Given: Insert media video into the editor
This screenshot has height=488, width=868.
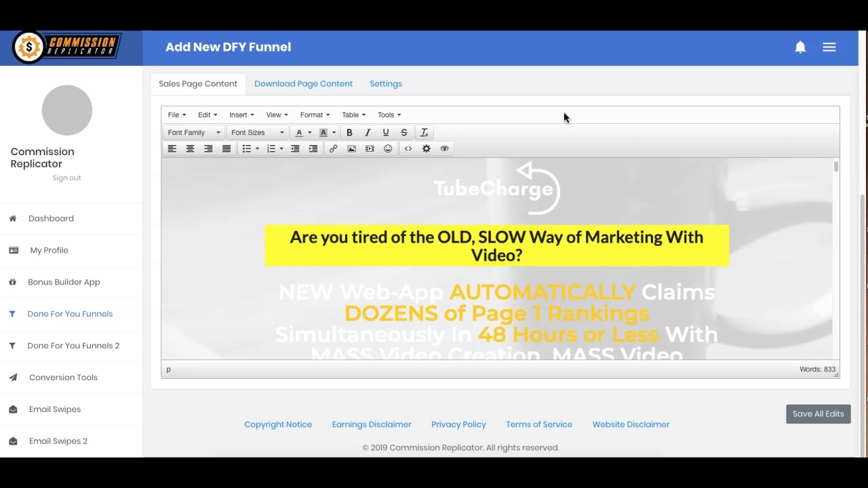Looking at the screenshot, I should pyautogui.click(x=370, y=148).
